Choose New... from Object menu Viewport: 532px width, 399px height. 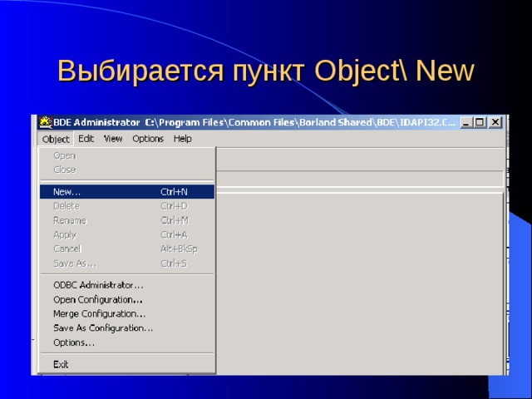[x=127, y=192]
